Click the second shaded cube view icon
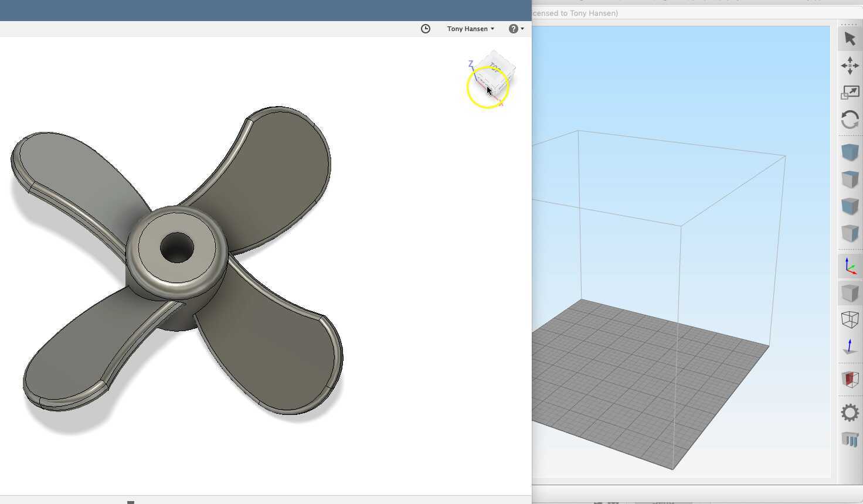 pyautogui.click(x=850, y=179)
